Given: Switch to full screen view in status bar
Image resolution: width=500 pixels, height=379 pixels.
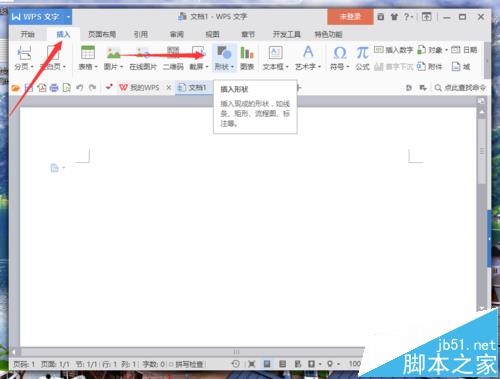Looking at the screenshot, I should point(251,364).
